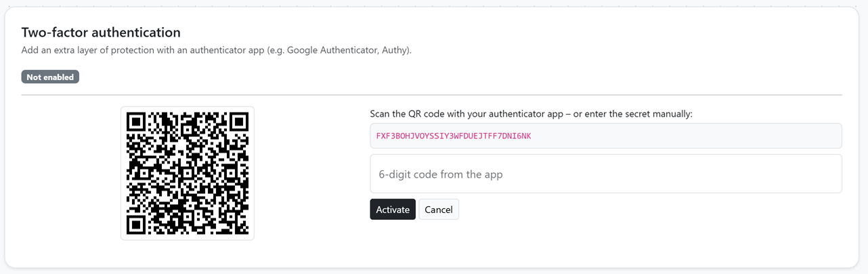Click the words 'authenticator app' in scan instruction
Screen dimensions: 868x274
tap(525, 114)
